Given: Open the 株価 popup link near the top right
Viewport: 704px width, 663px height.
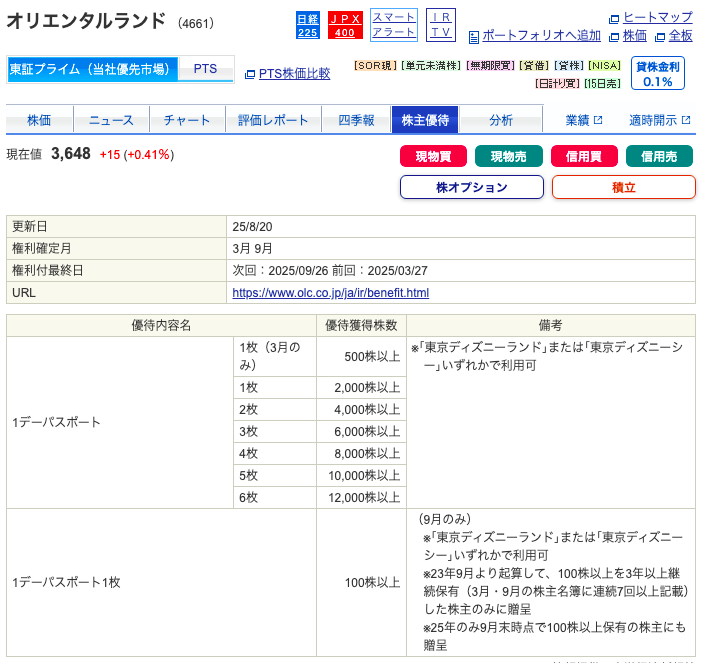Looking at the screenshot, I should point(635,36).
